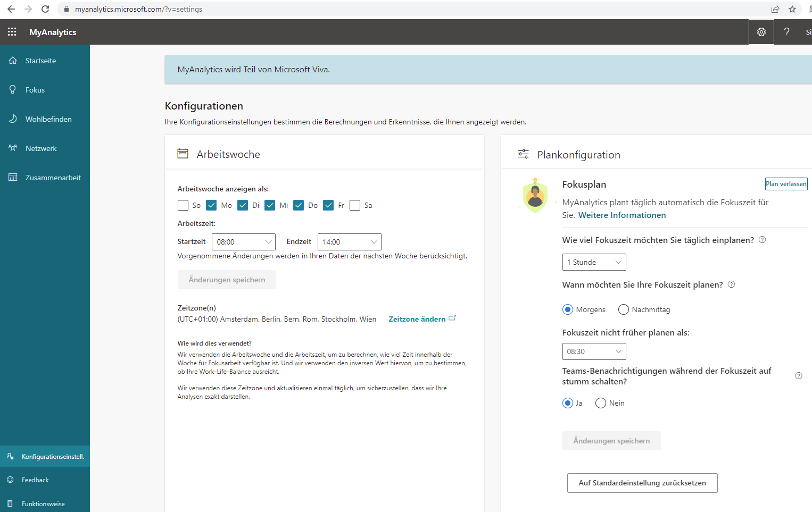The width and height of the screenshot is (812, 512).
Task: Choose Nein for muting Teams notifications
Action: [601, 403]
